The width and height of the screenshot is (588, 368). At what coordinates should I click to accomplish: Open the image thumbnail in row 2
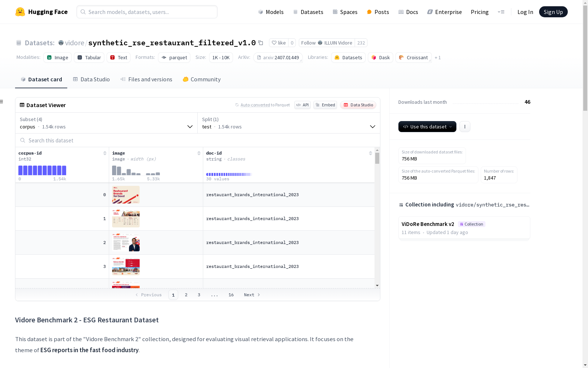[x=126, y=243]
